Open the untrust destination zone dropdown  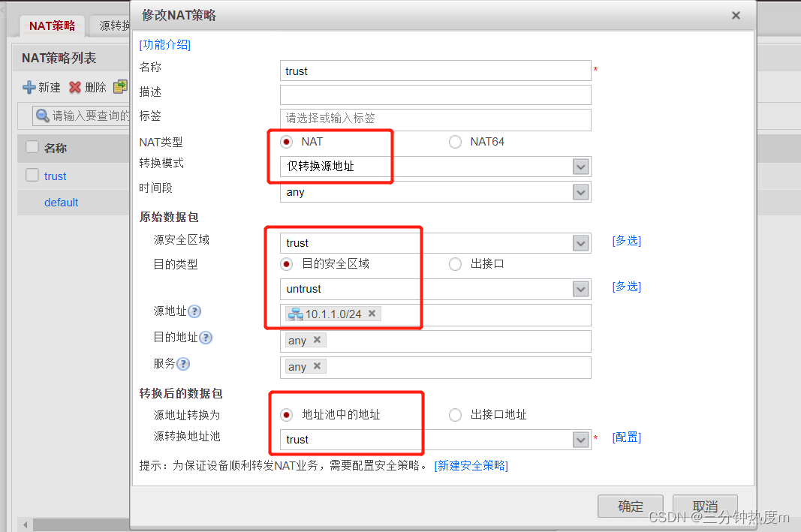point(581,289)
